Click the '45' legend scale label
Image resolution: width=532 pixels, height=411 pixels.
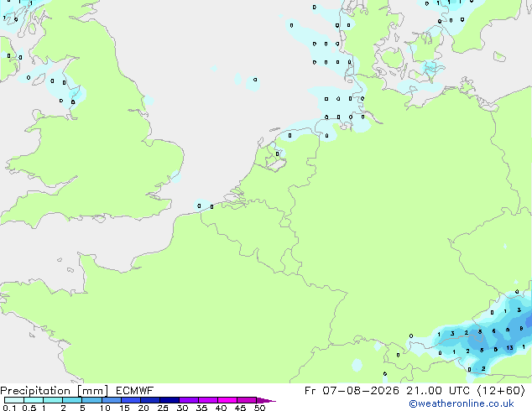240,408
